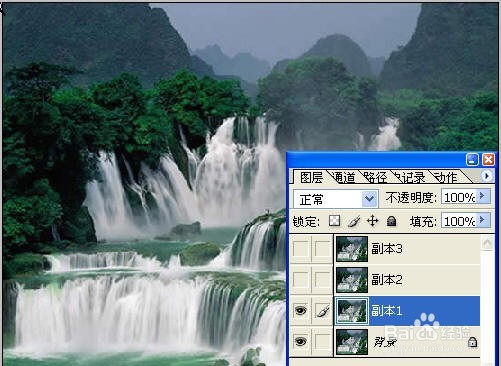Toggle lock all padlock icon
501x366 pixels.
pos(391,221)
